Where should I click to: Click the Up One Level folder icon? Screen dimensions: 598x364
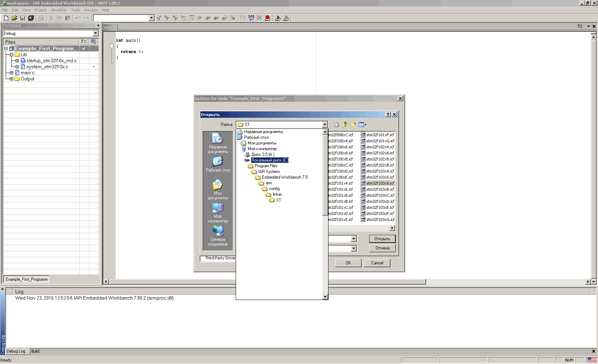tap(345, 125)
